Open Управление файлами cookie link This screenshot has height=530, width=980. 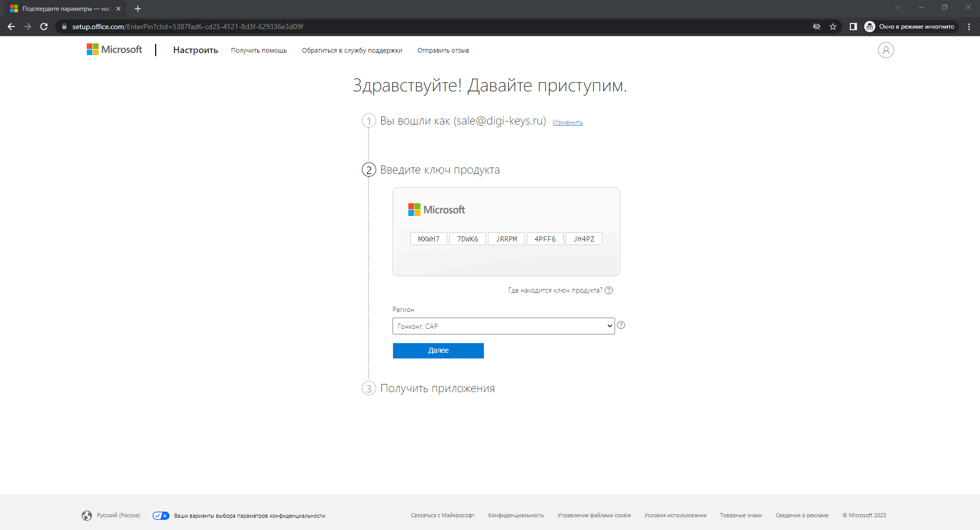(x=594, y=516)
